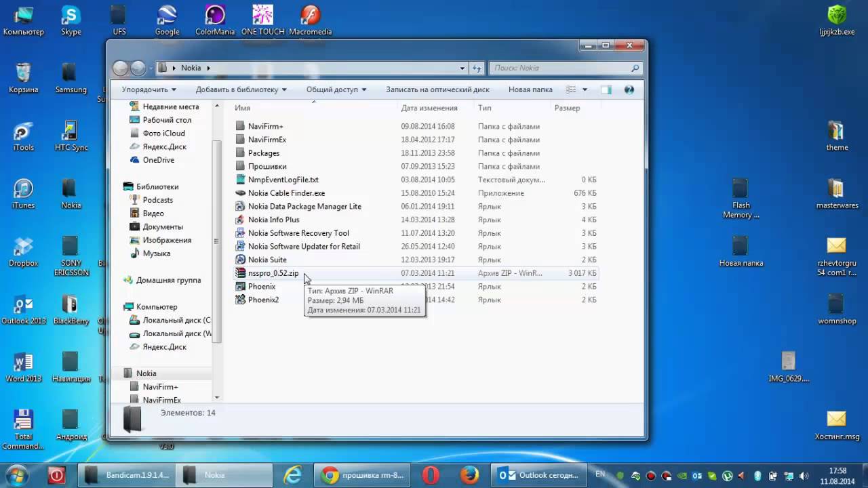Open the view options dropdown arrow
Screen dimensions: 868x488
[x=585, y=89]
